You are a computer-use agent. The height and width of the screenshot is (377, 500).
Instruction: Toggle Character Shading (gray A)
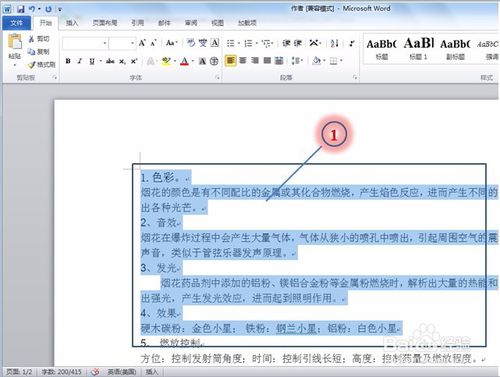click(202, 61)
